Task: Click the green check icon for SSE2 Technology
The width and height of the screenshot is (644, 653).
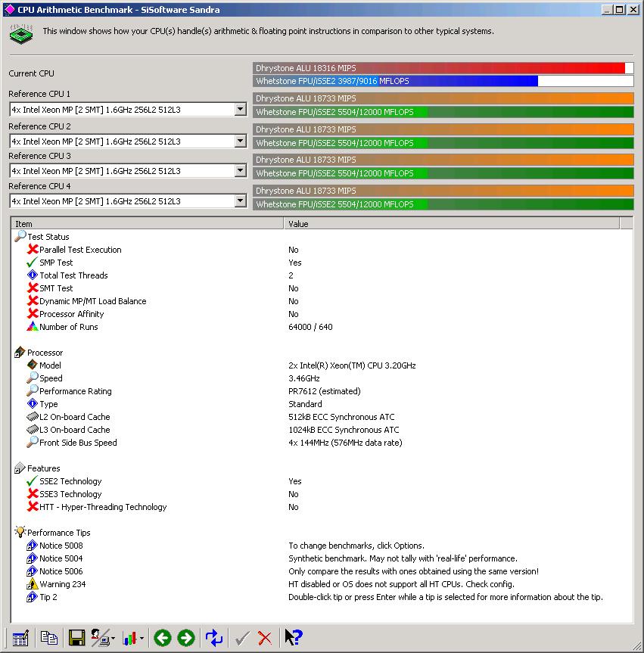Action: coord(32,481)
